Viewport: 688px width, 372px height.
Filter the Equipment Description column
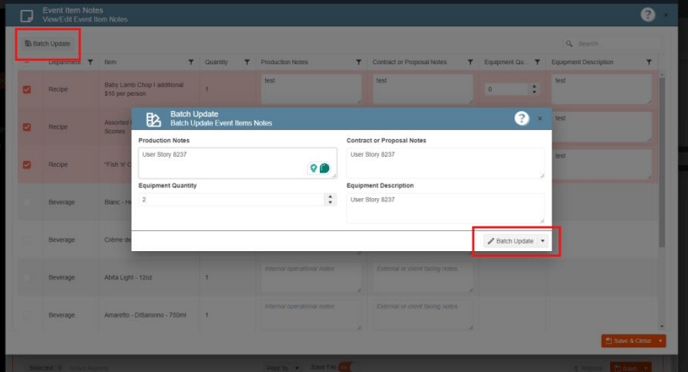pos(649,62)
